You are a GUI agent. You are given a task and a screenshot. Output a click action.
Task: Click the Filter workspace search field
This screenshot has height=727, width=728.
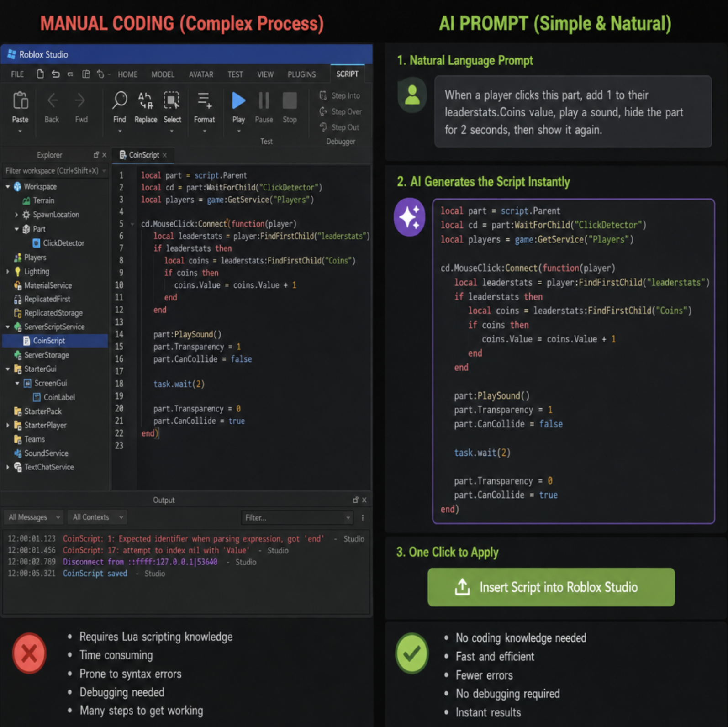[x=56, y=171]
